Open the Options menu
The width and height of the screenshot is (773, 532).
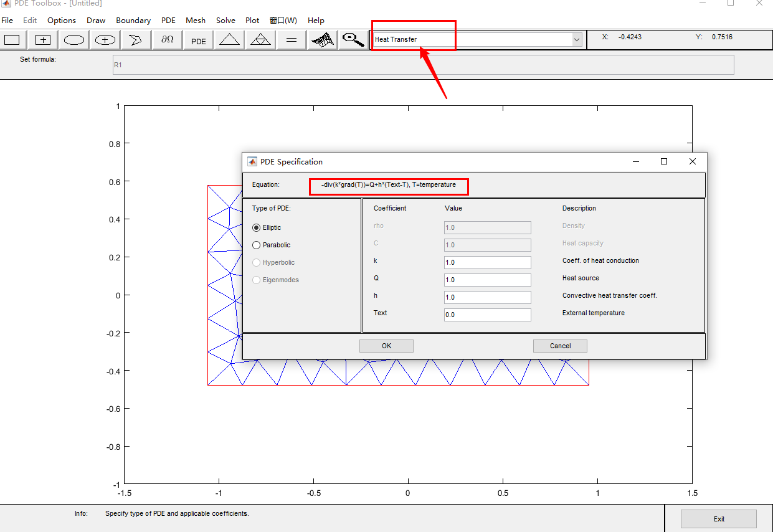[x=62, y=21]
